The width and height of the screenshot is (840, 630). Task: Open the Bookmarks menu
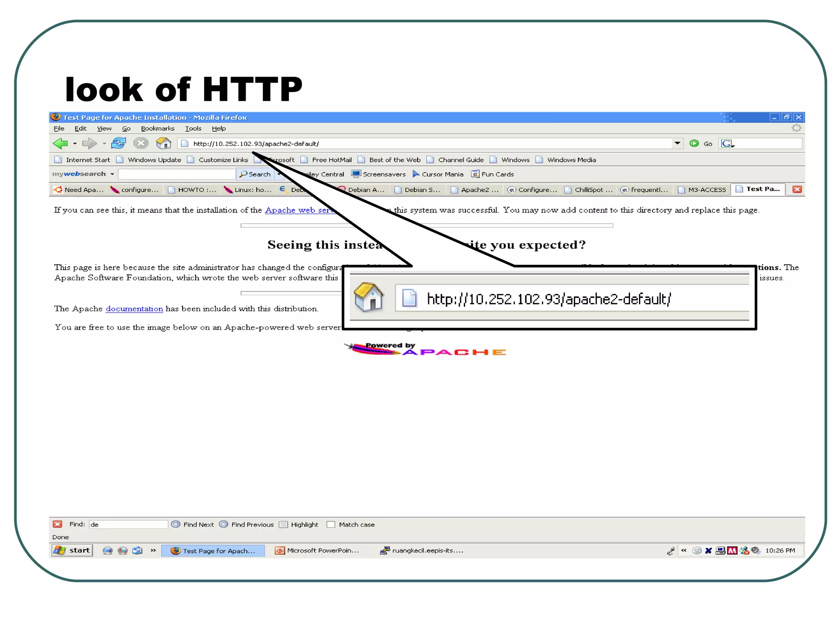pos(158,128)
